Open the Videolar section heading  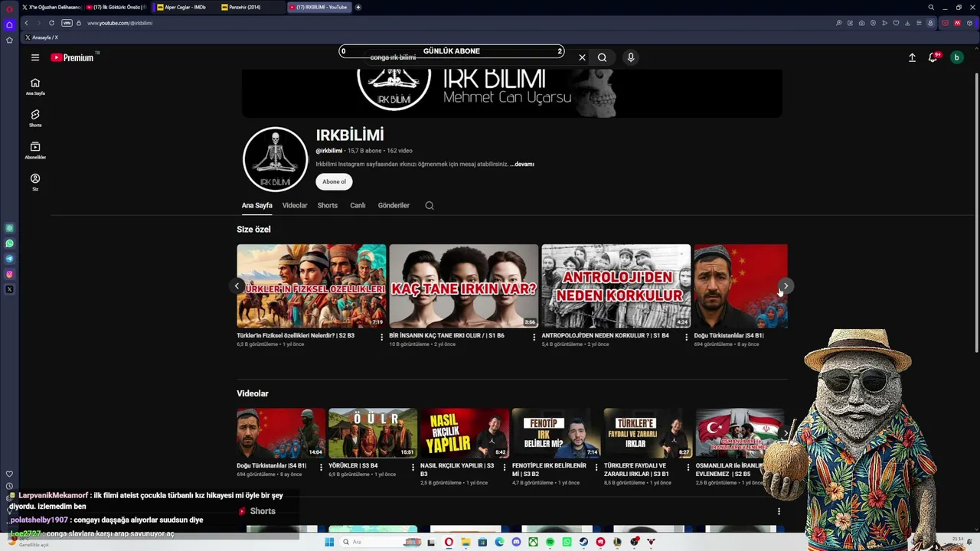pyautogui.click(x=253, y=393)
